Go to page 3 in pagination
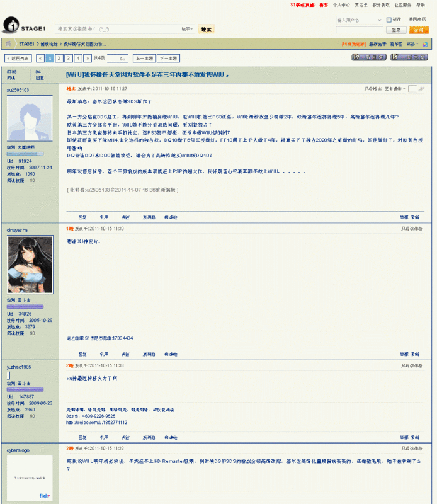The image size is (437, 504). pos(69,59)
